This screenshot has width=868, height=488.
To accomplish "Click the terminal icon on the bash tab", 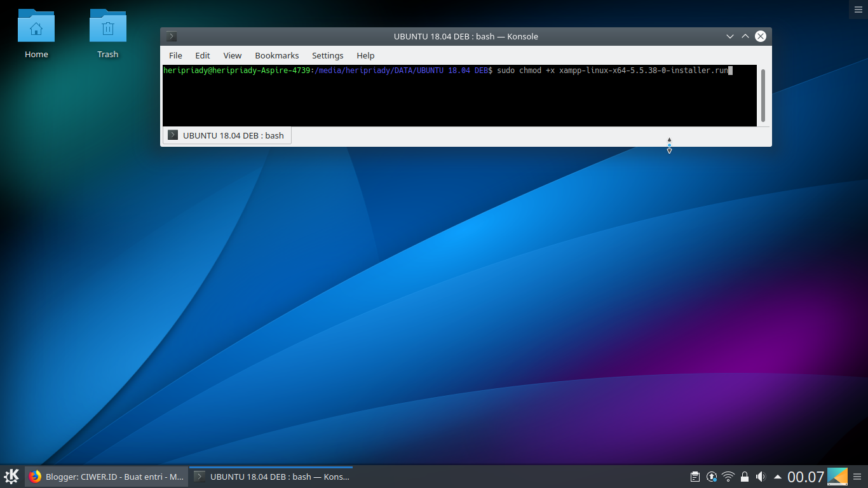I will [173, 135].
